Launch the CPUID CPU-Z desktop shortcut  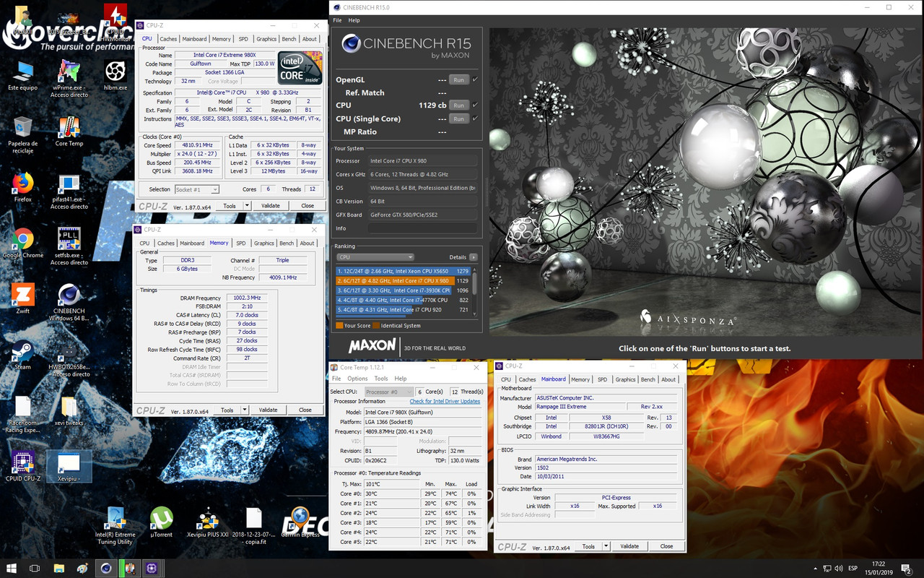pyautogui.click(x=22, y=467)
